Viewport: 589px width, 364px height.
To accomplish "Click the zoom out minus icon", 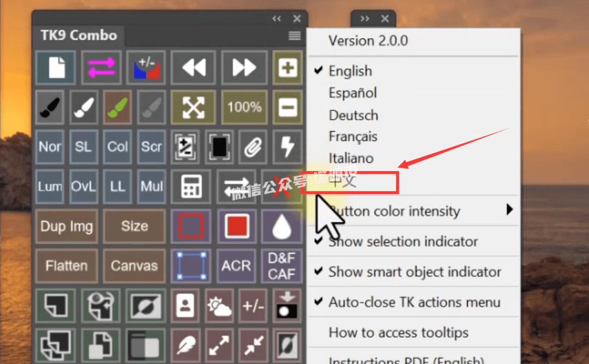I will [287, 107].
